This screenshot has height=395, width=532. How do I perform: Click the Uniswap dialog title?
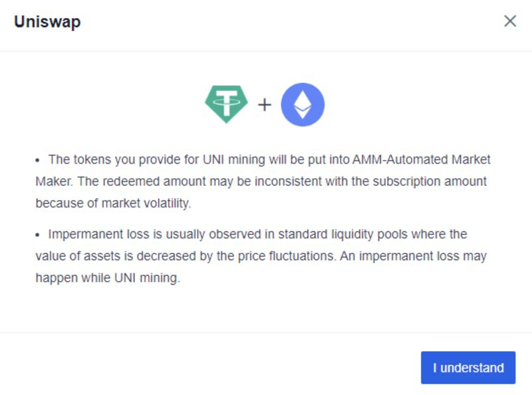click(47, 22)
